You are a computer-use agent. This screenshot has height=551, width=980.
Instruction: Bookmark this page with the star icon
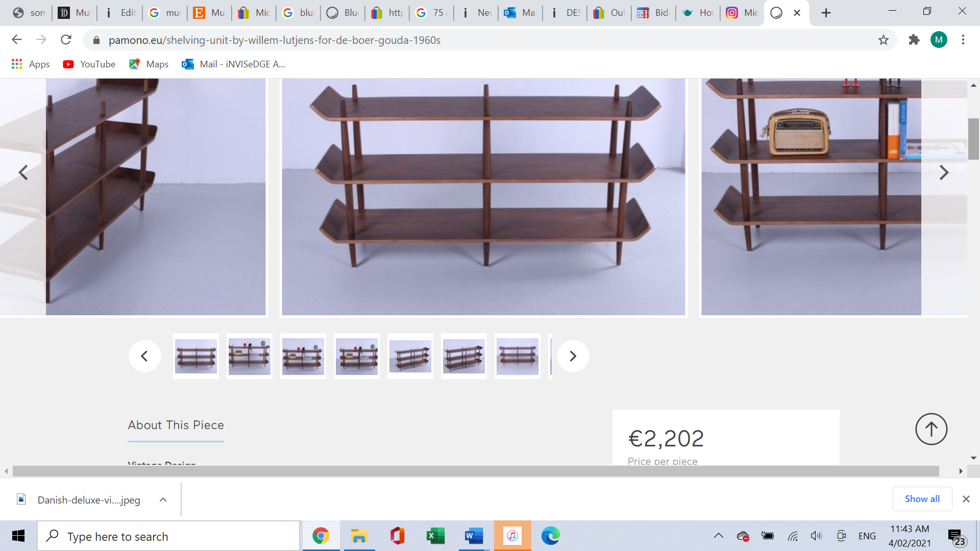pyautogui.click(x=884, y=40)
